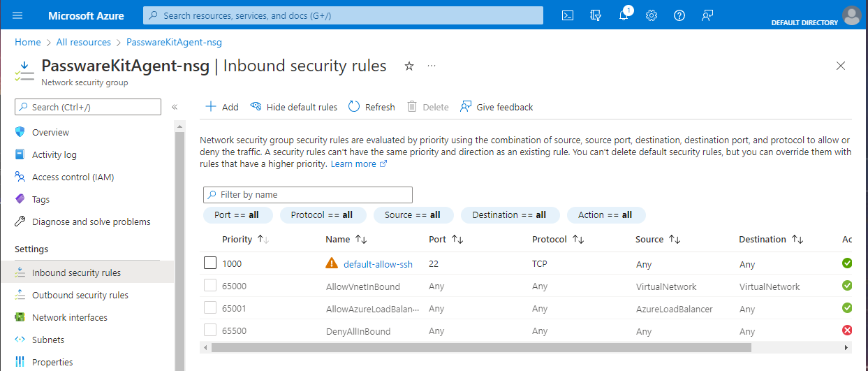The height and width of the screenshot is (371, 868).
Task: Open the Action == all filter
Action: click(605, 214)
